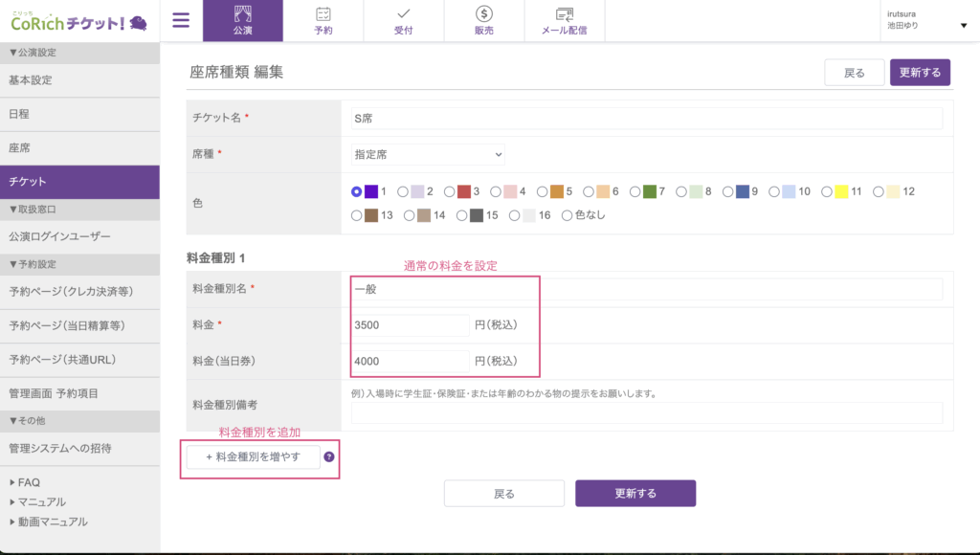Open the 受付 checkmark icon tab

[404, 20]
